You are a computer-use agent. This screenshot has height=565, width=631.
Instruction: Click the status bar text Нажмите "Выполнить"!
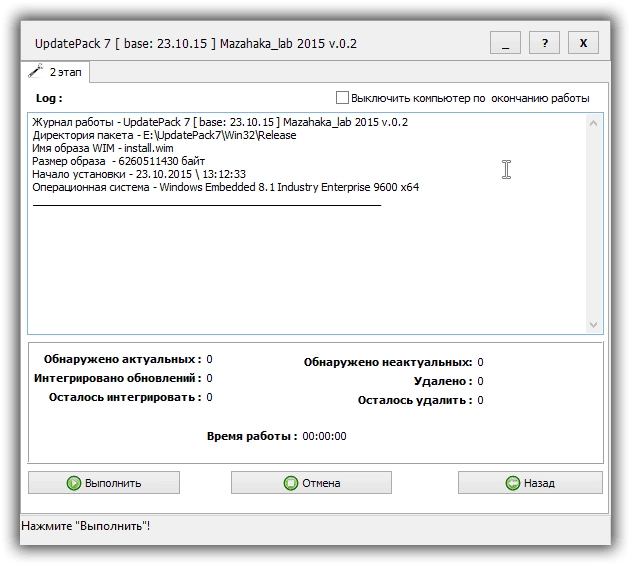coord(86,526)
